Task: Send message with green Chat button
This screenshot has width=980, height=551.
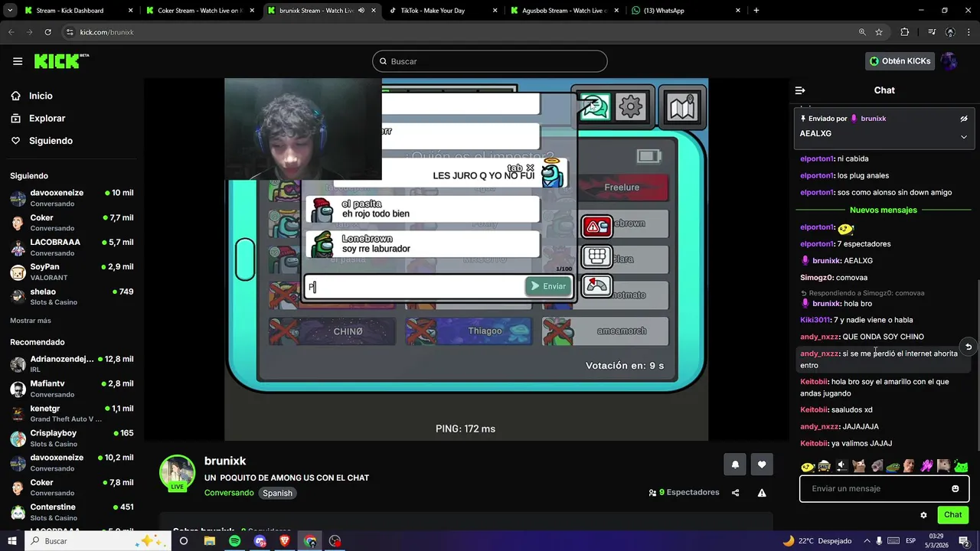Action: click(952, 515)
